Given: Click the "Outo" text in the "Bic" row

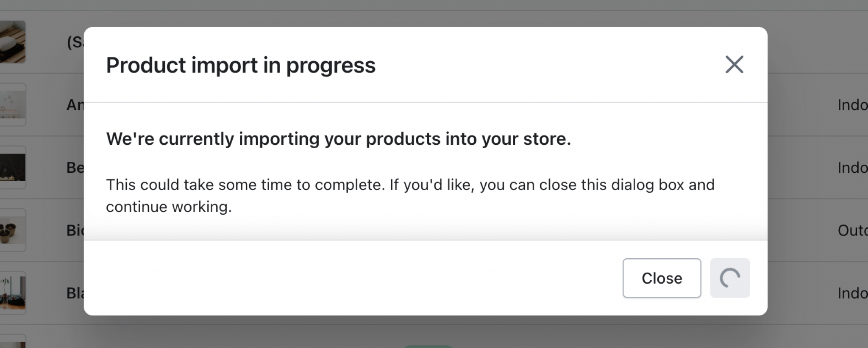Looking at the screenshot, I should click(x=852, y=230).
